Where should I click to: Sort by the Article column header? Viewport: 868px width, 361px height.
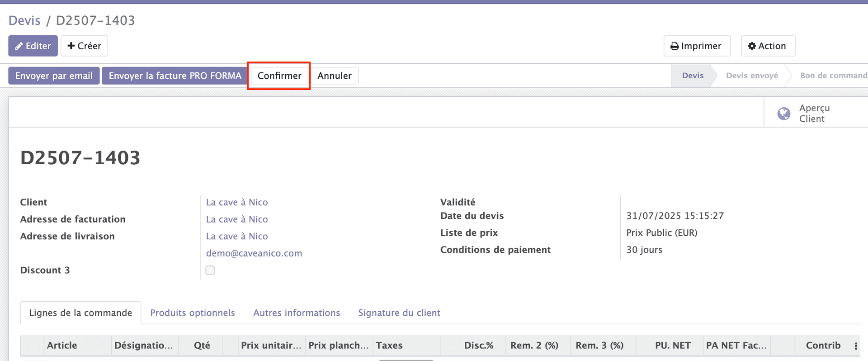62,346
